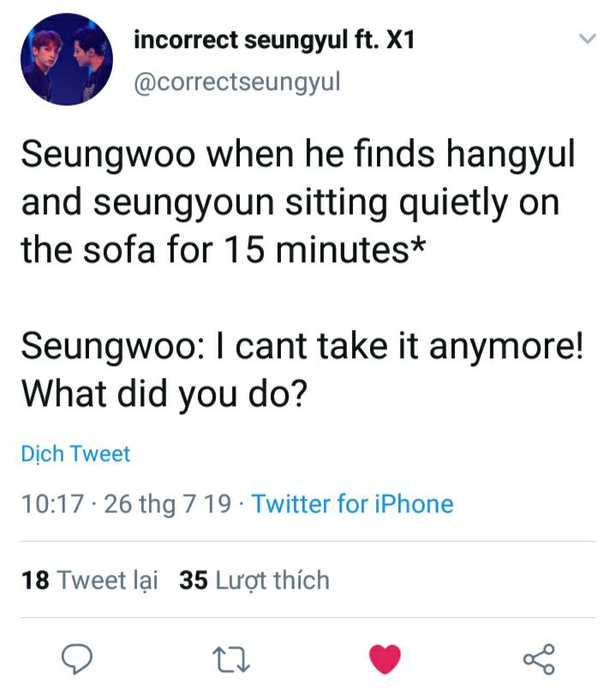Click the "26 thg 7 19" date
This screenshot has height=689, width=616.
click(167, 504)
